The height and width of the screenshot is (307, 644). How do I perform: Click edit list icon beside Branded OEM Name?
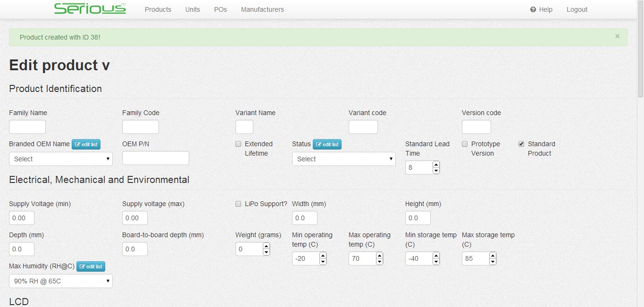(86, 144)
